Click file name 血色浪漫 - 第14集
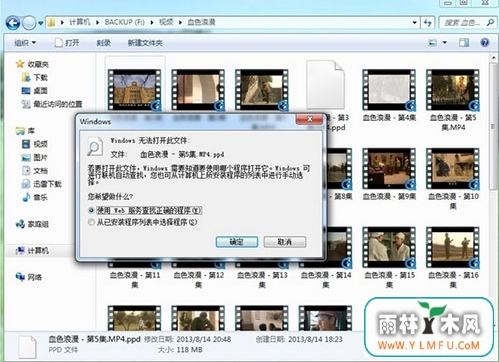The image size is (499, 362). (x=326, y=280)
